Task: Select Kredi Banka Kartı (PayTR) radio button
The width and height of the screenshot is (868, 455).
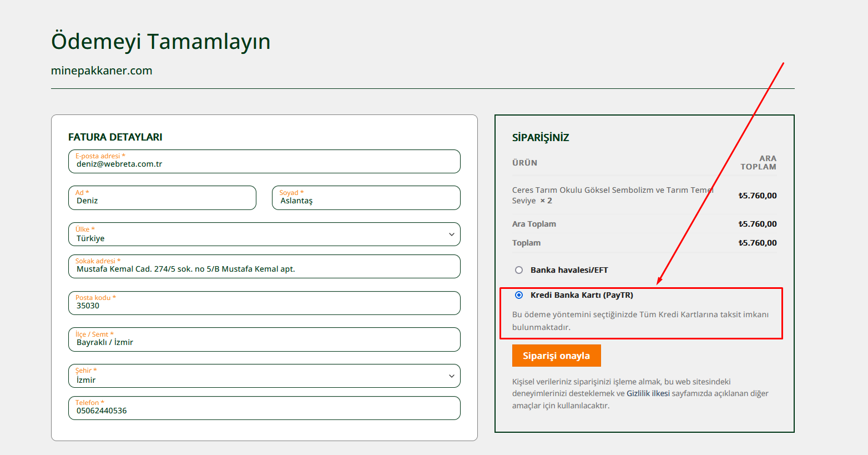Action: pyautogui.click(x=519, y=295)
